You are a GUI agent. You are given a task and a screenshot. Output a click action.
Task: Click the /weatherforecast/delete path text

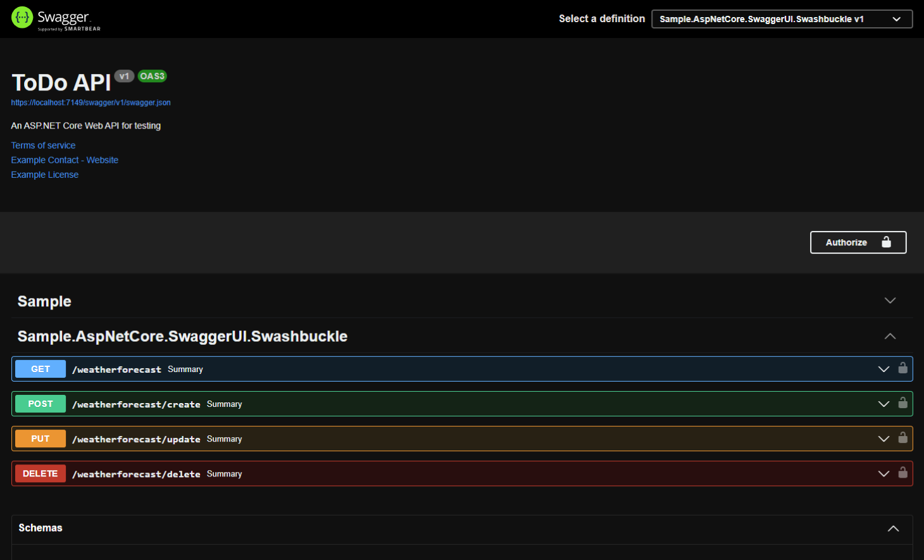[136, 474]
